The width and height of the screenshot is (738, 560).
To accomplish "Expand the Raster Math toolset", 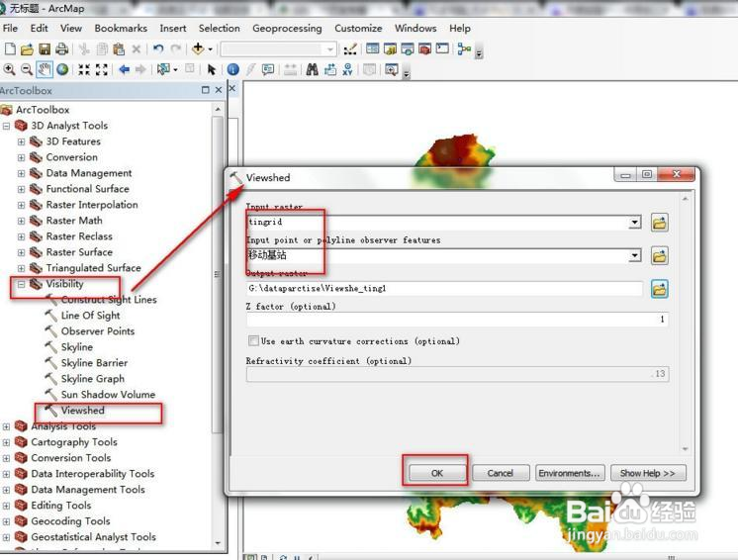I will [x=21, y=221].
